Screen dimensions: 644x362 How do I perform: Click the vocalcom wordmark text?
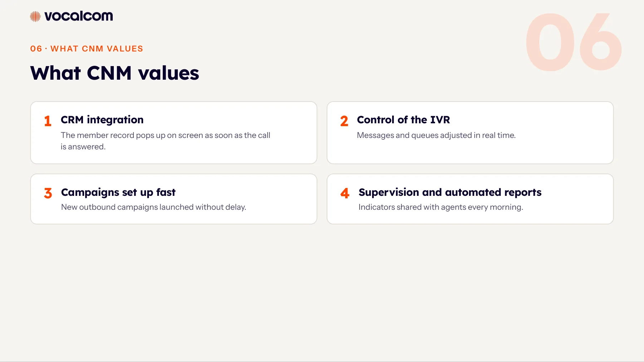[78, 16]
